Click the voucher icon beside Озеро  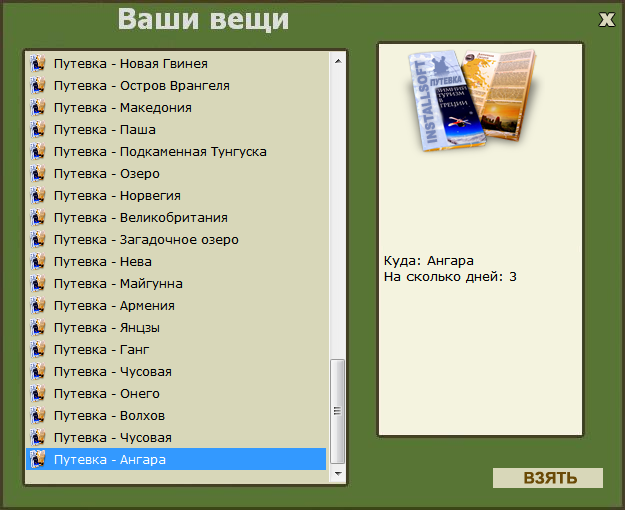point(37,174)
